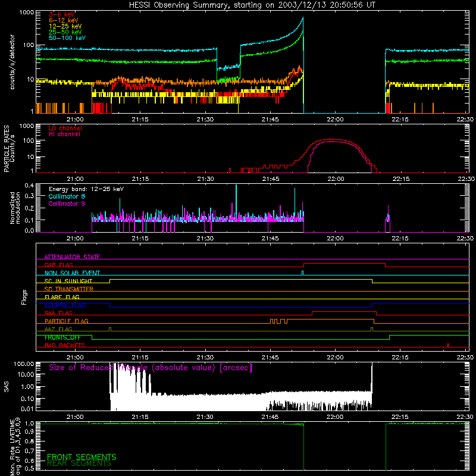This screenshot has height=476, width=476.
Task: Select the cyan 50-100 keV legend entry
Action: pyautogui.click(x=67, y=38)
